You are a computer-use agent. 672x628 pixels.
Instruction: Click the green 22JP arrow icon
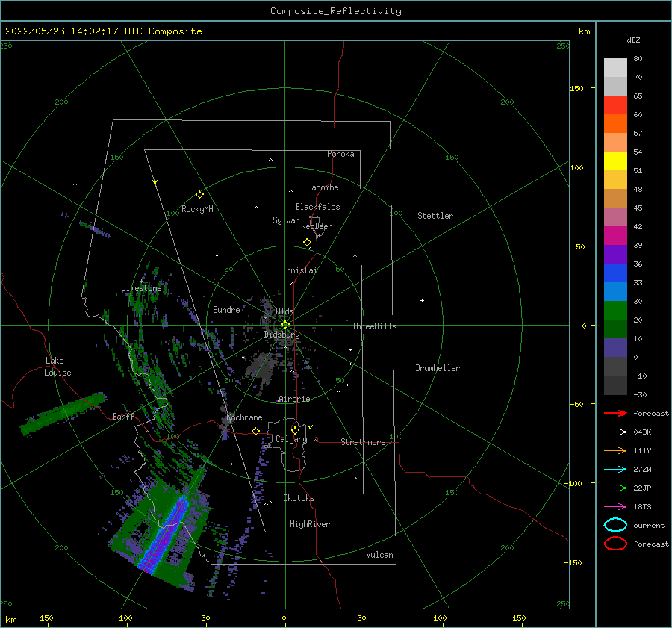coord(615,488)
